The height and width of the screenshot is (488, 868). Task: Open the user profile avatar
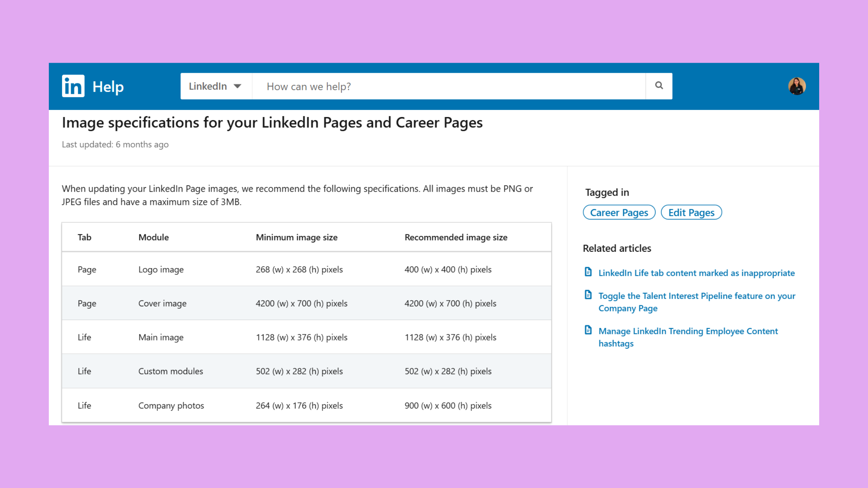[x=797, y=86]
